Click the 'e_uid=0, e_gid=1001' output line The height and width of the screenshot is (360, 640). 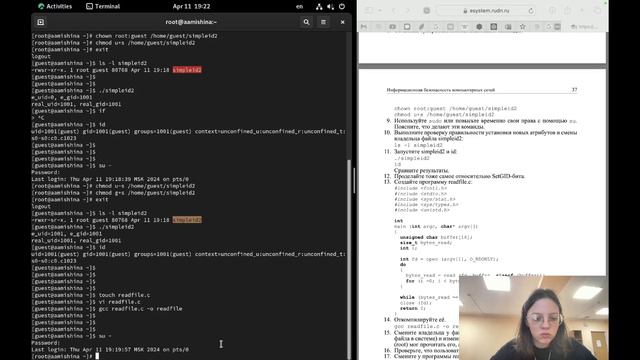62,97
